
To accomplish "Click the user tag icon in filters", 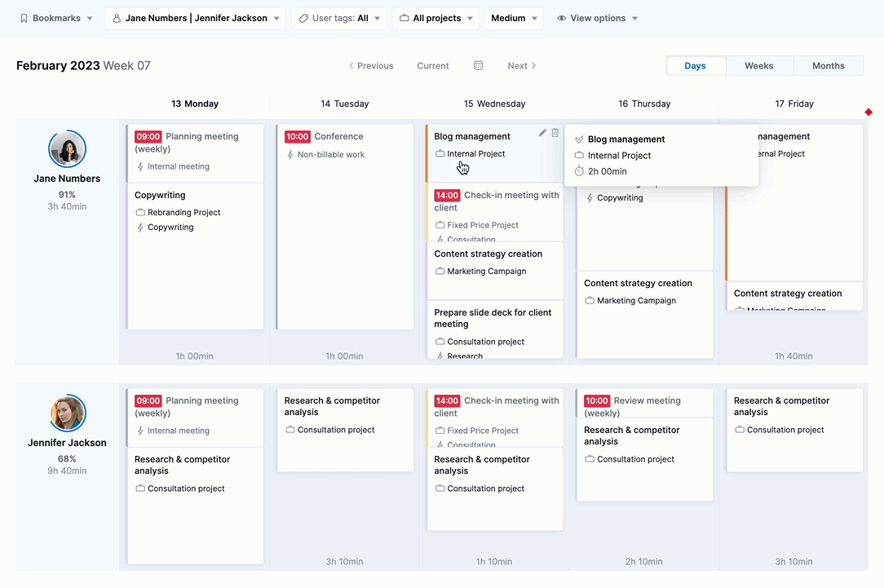I will pos(303,19).
